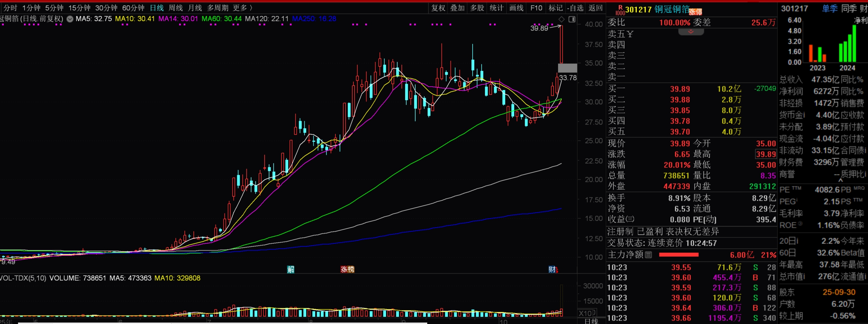This screenshot has width=868, height=324.
Task: Click the info icon beside 货币金
Action: coord(804,115)
